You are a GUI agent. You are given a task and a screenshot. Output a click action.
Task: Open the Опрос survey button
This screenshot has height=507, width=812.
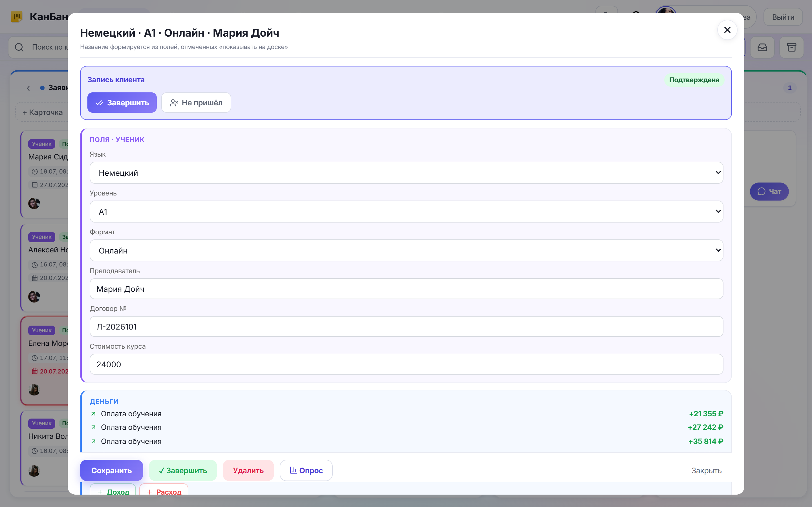point(306,470)
